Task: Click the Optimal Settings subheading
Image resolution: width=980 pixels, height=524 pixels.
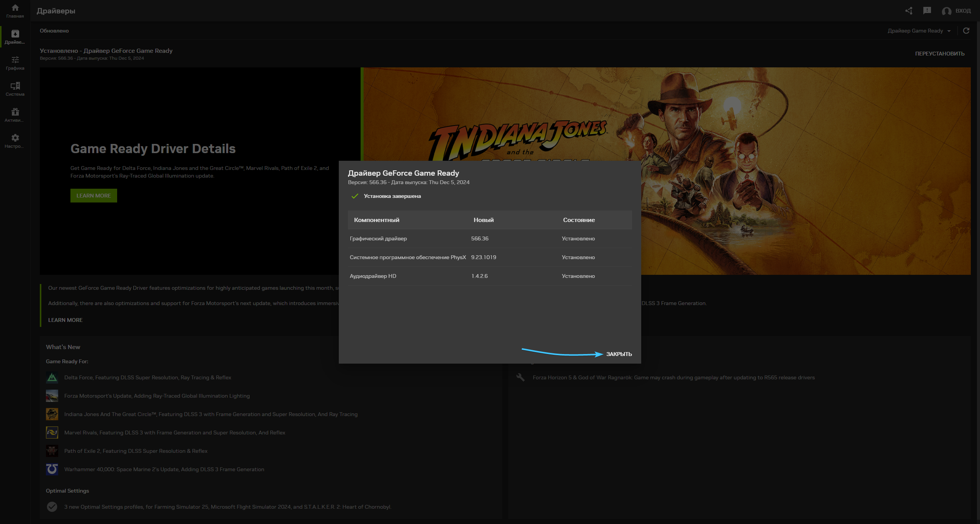Action: click(x=67, y=491)
